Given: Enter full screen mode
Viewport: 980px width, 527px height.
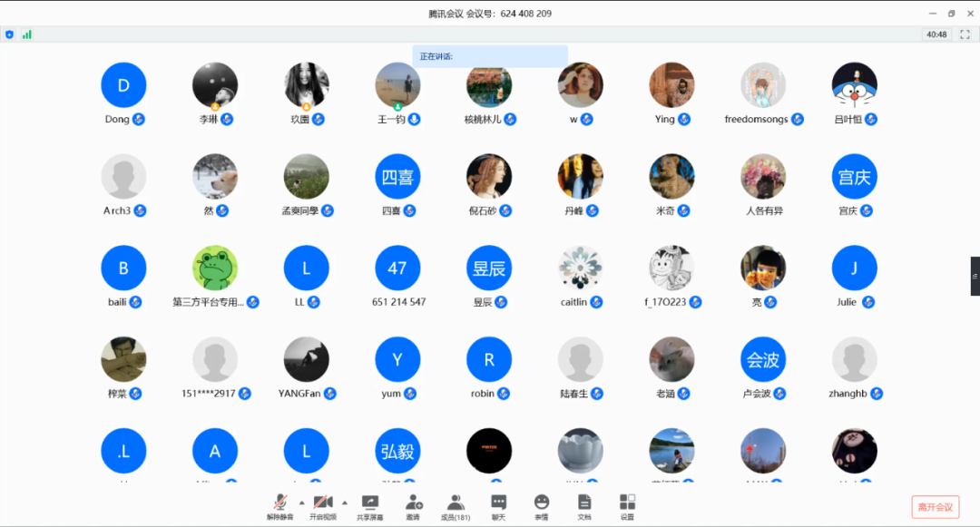Looking at the screenshot, I should coord(965,34).
